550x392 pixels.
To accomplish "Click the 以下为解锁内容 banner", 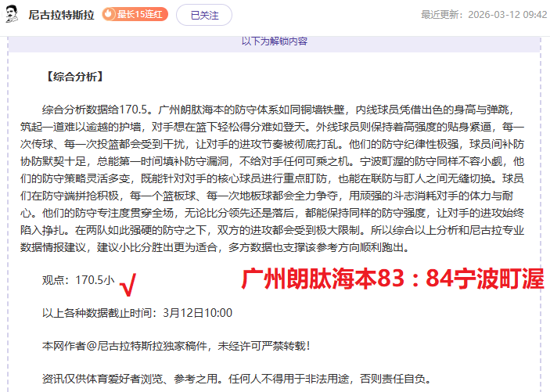I will (x=274, y=41).
